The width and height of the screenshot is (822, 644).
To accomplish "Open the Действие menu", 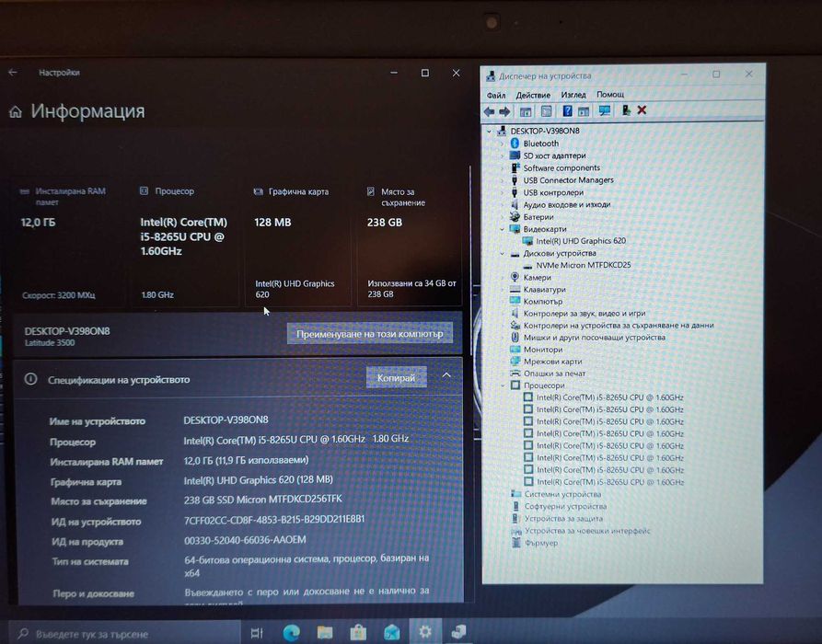I will pyautogui.click(x=533, y=95).
